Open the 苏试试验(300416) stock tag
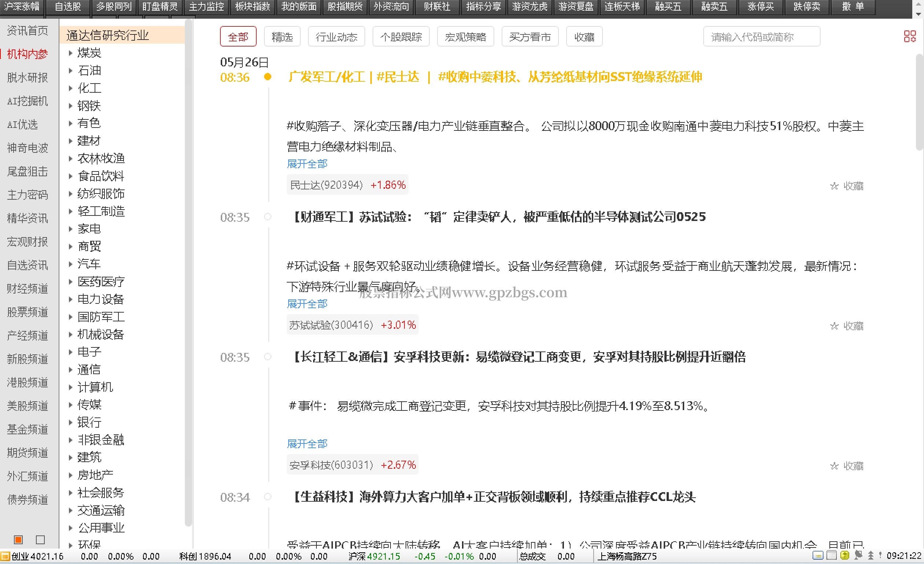Screen dimensions: 924x564 pos(352,325)
